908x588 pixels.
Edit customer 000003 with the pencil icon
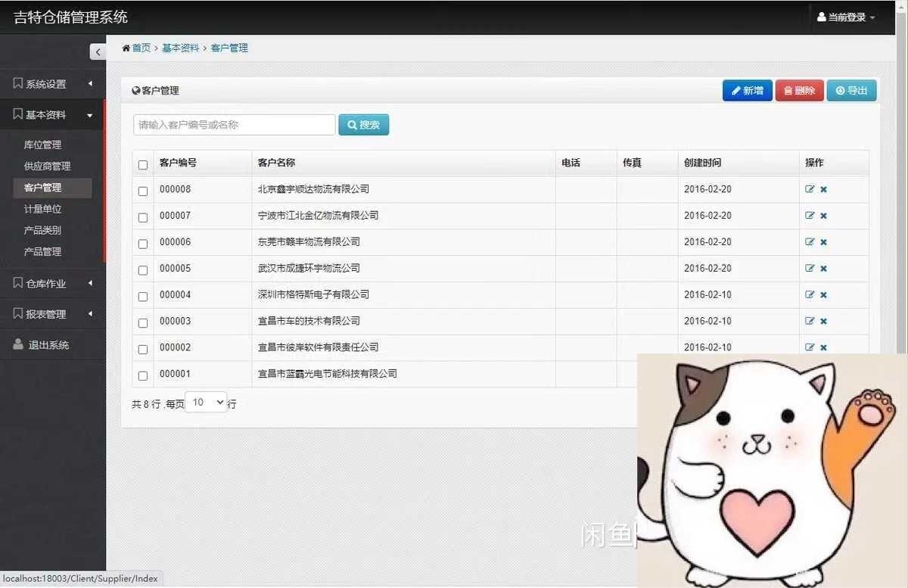[x=810, y=322]
